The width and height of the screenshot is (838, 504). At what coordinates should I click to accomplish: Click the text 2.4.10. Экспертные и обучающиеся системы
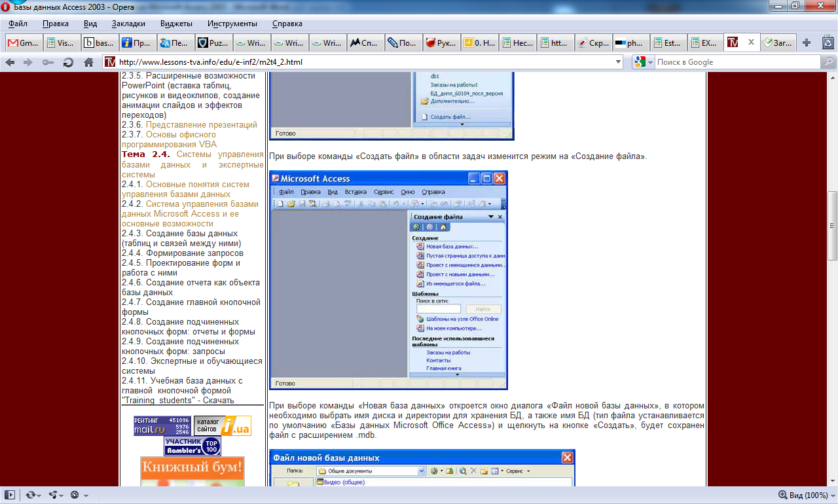[192, 366]
